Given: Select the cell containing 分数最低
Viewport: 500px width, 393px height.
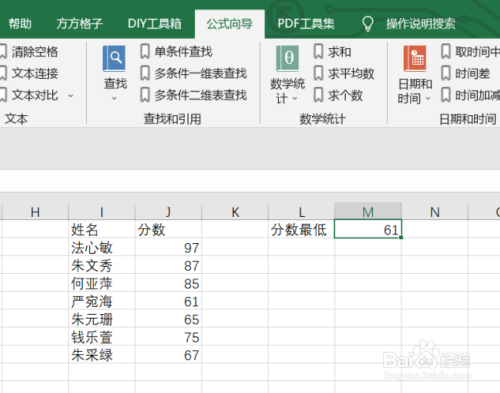Looking at the screenshot, I should [x=302, y=229].
